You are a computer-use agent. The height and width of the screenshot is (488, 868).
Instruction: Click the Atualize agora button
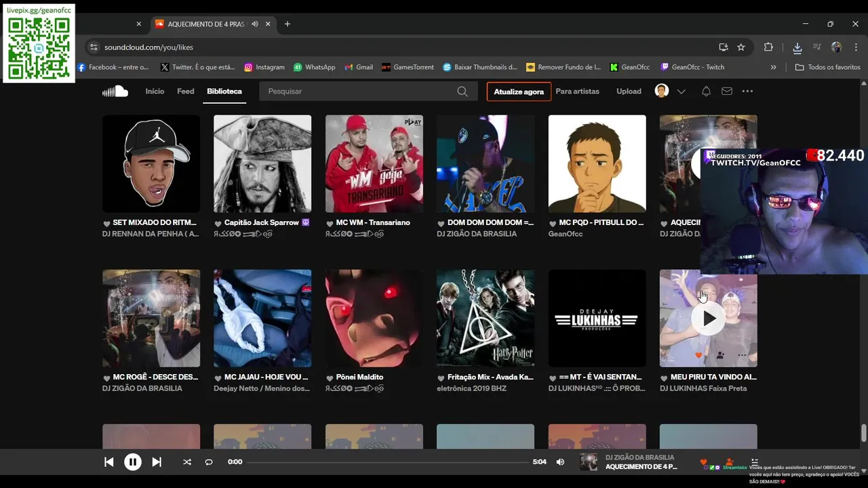point(519,91)
